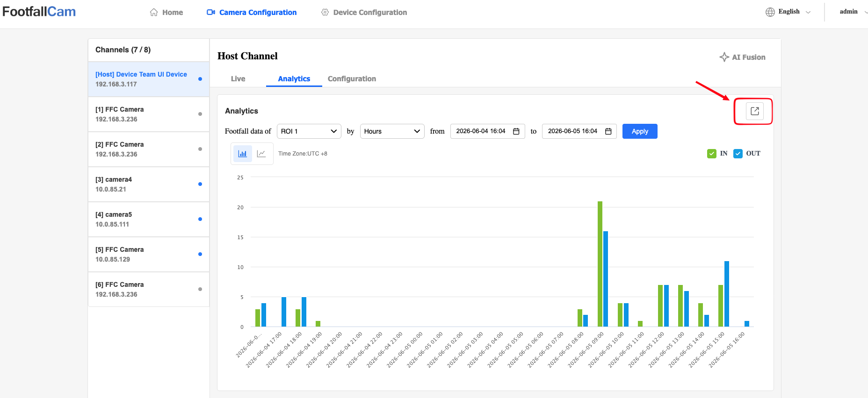This screenshot has width=868, height=398.
Task: Uncheck the OUT data series checkbox
Action: click(738, 154)
